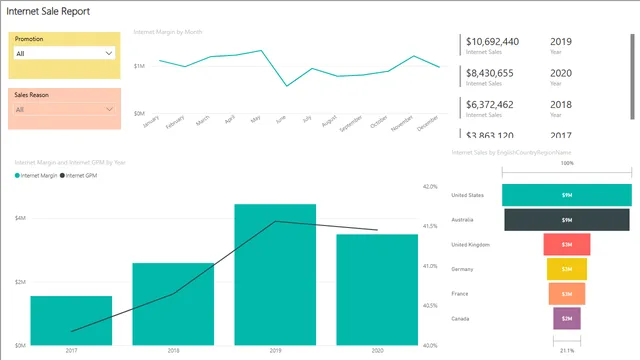Image resolution: width=640 pixels, height=360 pixels.
Task: Click the Australia funnel label
Action: pos(462,220)
